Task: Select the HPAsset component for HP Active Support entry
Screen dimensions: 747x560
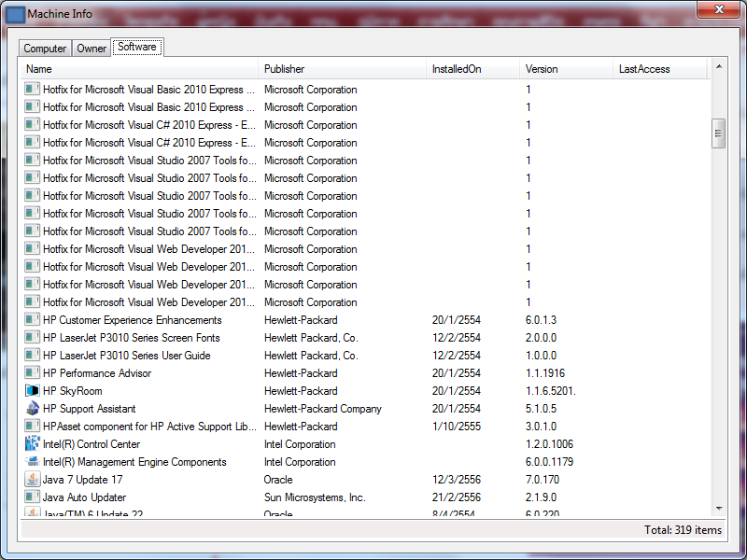Action: click(149, 427)
